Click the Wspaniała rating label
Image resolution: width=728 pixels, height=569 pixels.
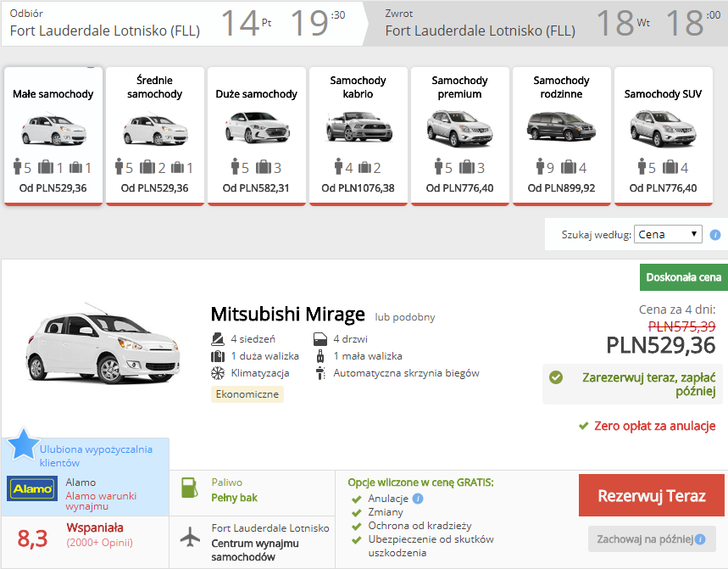(x=95, y=527)
